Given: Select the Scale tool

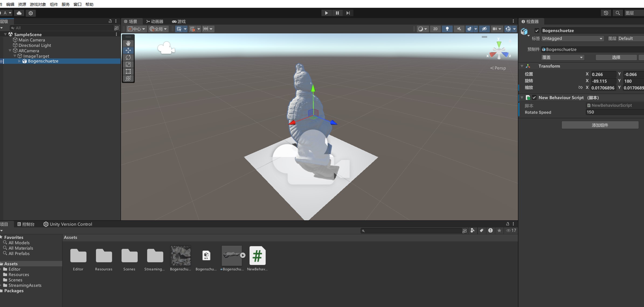Looking at the screenshot, I should point(128,64).
